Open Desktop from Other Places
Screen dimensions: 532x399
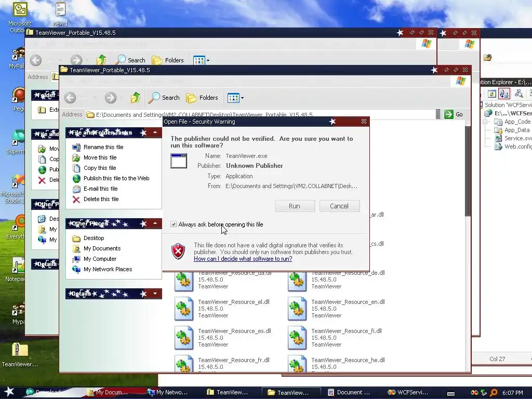point(94,238)
